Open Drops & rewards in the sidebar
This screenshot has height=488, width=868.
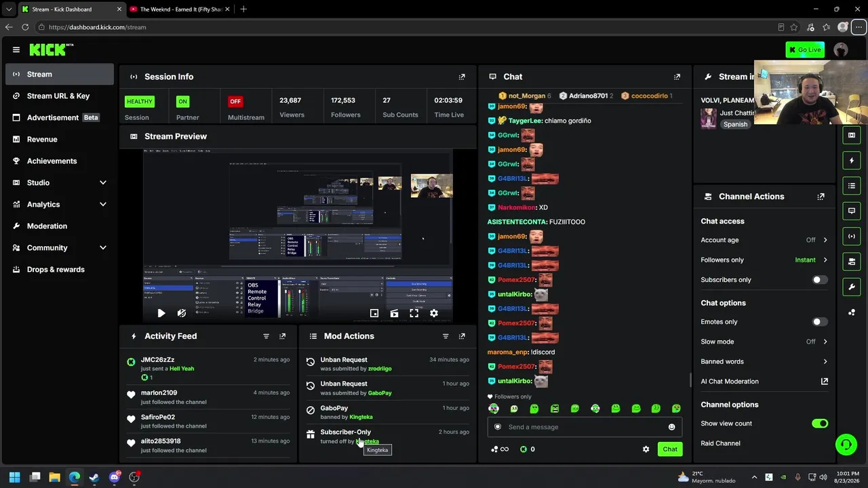click(x=60, y=269)
